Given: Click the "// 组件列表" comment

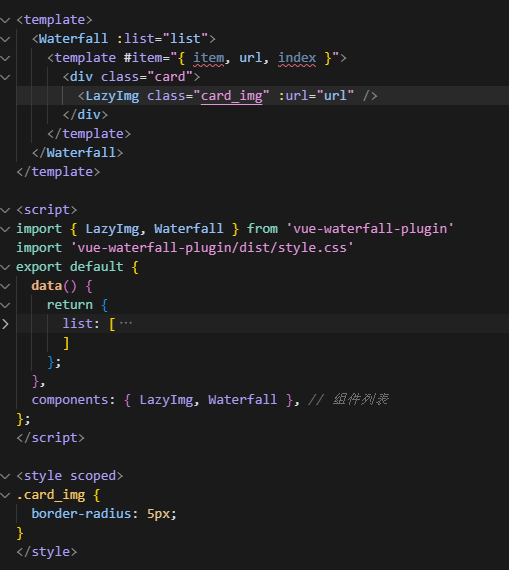Looking at the screenshot, I should tap(349, 400).
